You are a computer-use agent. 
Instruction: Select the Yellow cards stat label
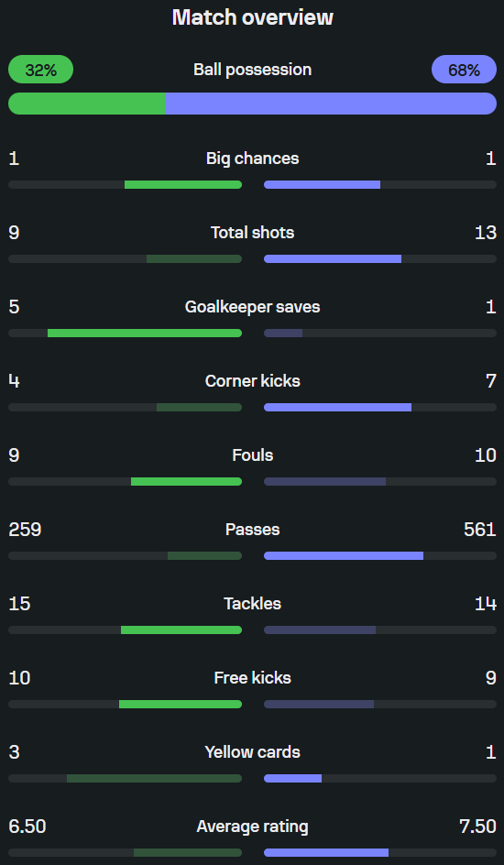253,752
